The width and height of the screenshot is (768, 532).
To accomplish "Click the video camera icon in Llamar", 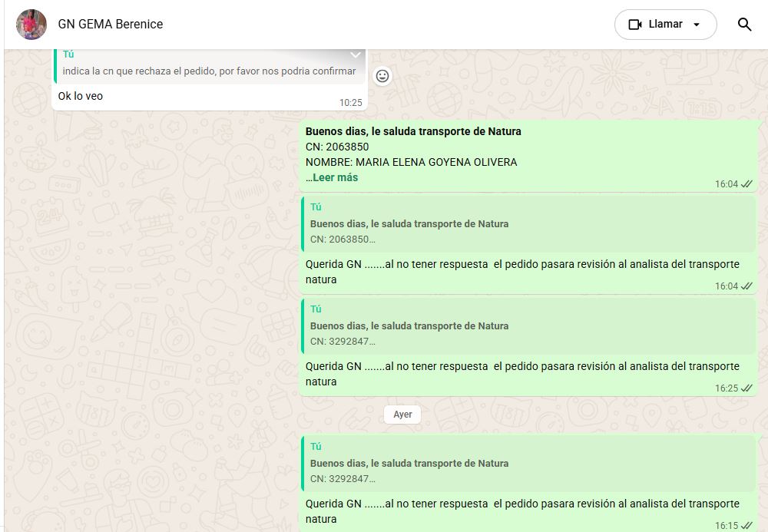I will click(x=635, y=25).
